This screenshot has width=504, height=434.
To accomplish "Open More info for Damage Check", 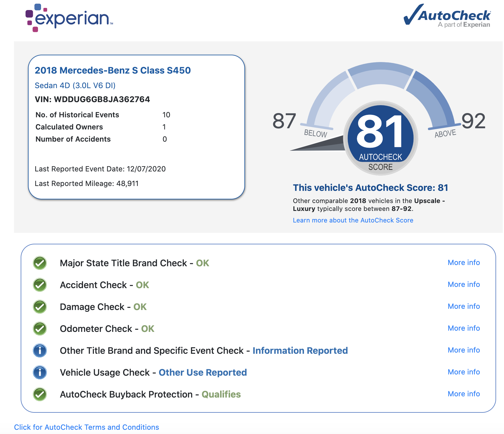I will click(464, 306).
